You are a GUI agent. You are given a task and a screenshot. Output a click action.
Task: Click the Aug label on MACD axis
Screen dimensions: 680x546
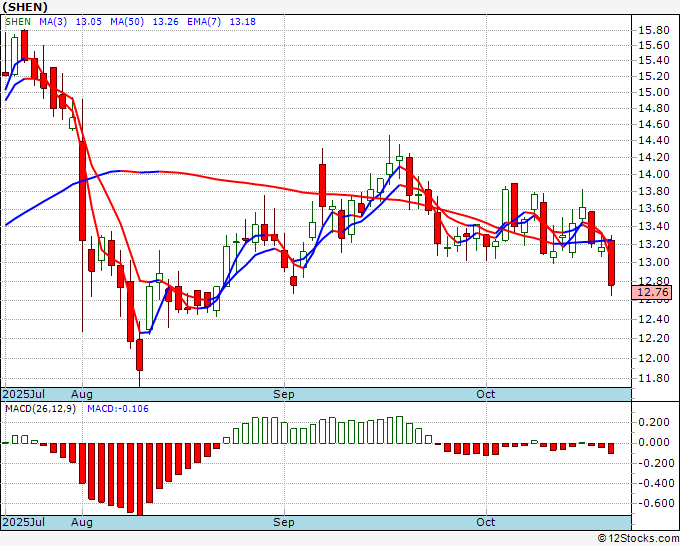[82, 522]
